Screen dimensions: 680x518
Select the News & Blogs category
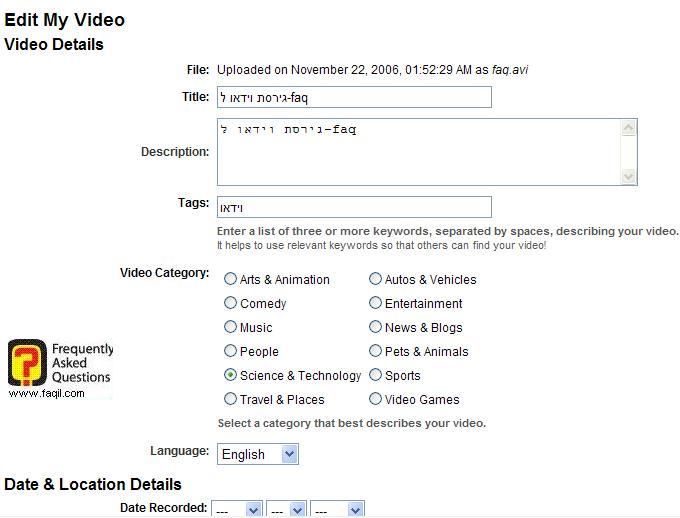tap(376, 328)
